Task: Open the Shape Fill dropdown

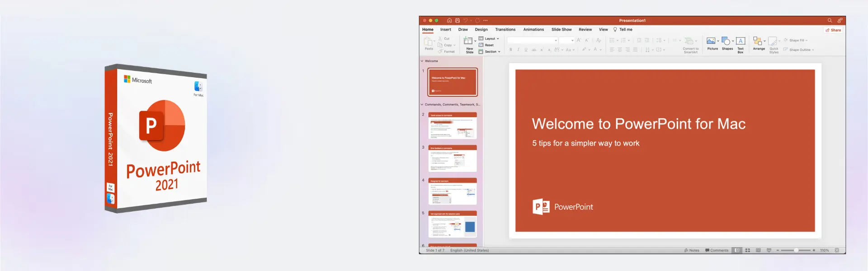Action: (796, 40)
